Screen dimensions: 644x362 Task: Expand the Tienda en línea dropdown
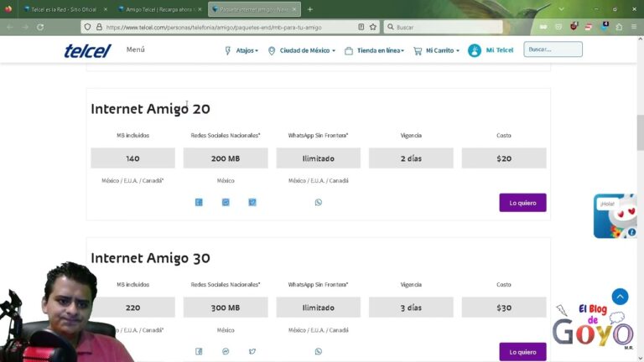[381, 50]
